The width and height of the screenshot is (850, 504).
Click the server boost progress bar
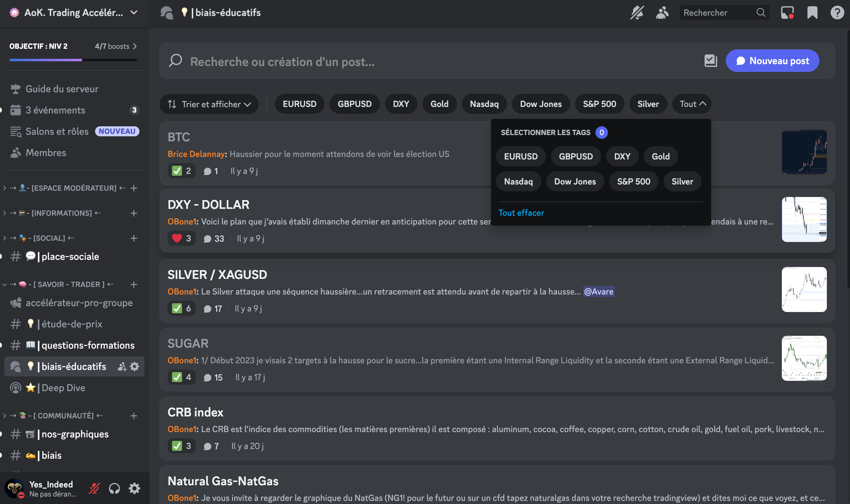click(x=73, y=60)
